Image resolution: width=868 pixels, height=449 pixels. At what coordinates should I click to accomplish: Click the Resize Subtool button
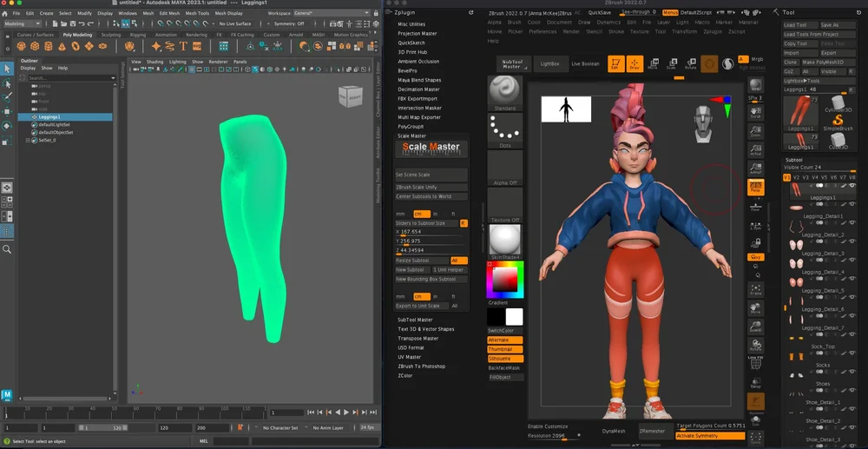[422, 261]
